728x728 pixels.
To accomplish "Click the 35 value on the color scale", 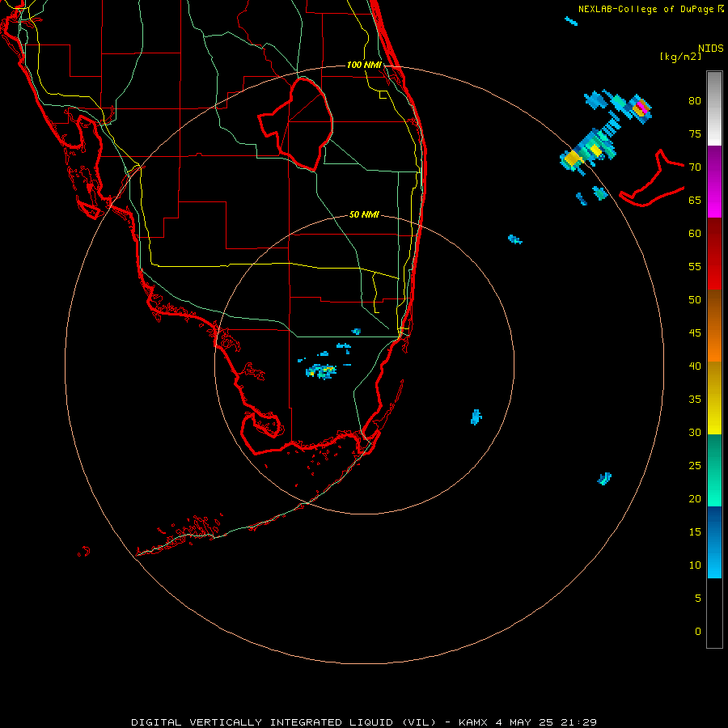I will [x=695, y=400].
